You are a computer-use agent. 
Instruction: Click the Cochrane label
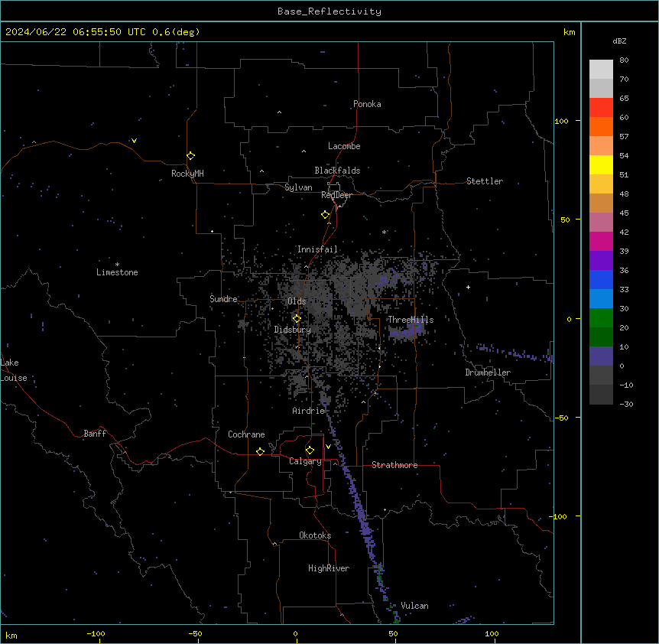tap(246, 434)
